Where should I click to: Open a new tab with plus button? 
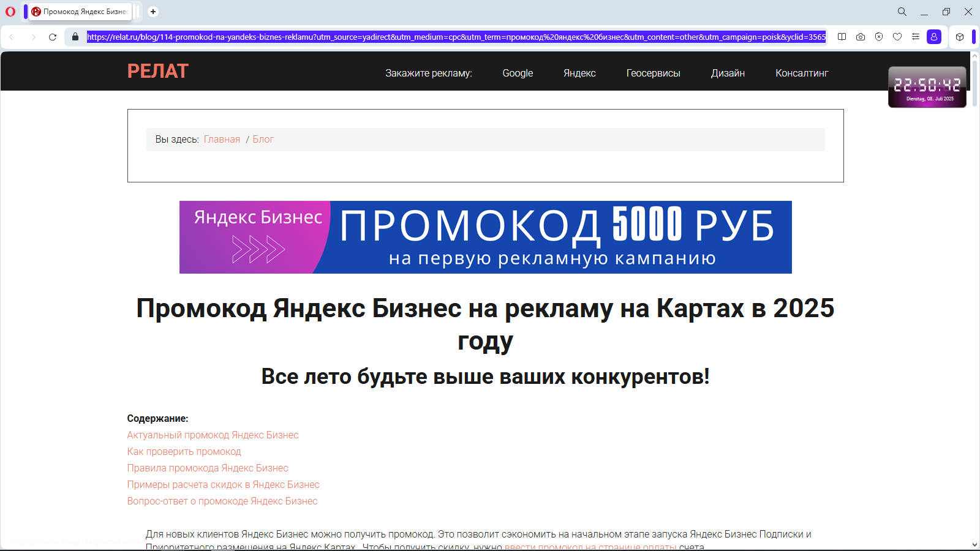pos(153,12)
